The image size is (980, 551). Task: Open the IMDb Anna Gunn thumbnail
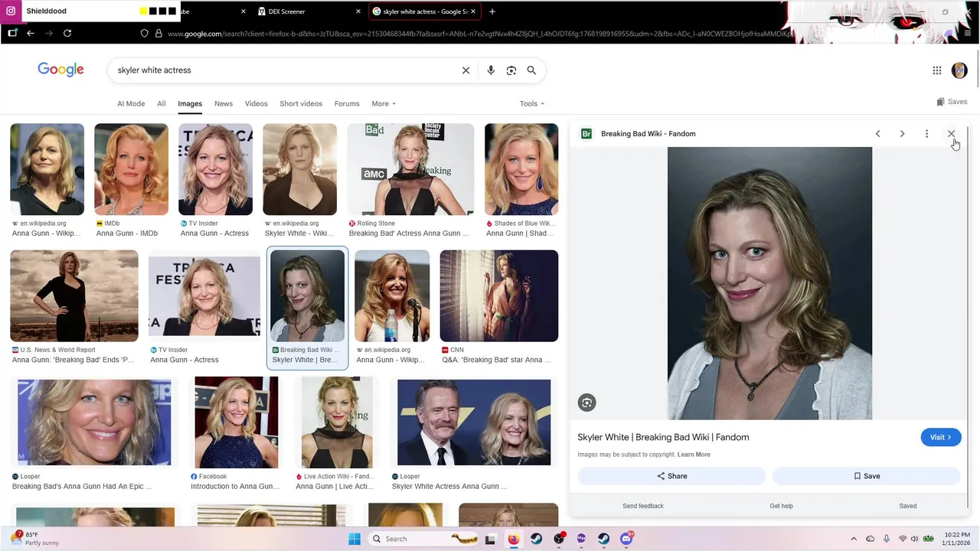click(x=131, y=169)
